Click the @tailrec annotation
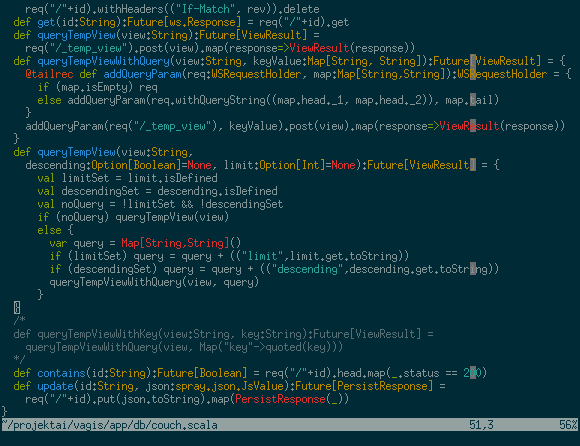 49,74
